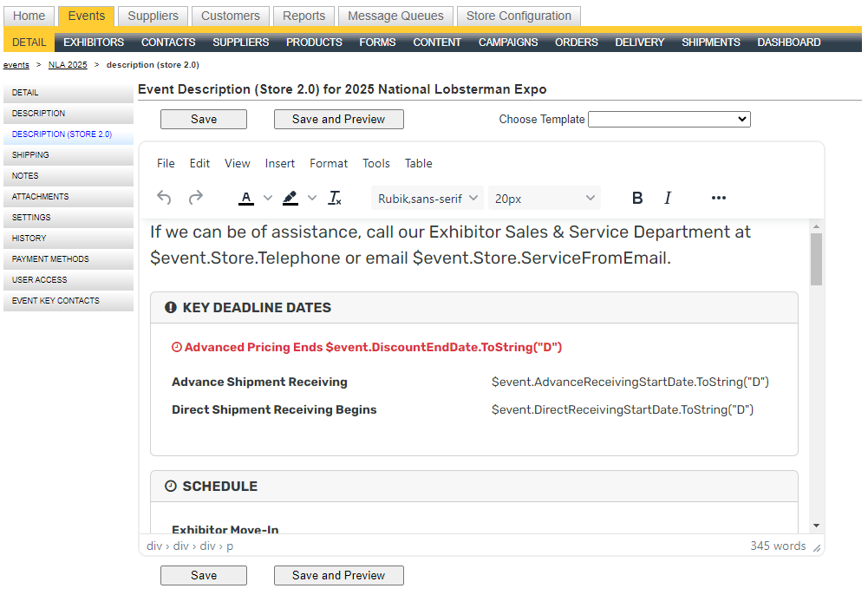Switch to the SHIPMENTS tab
868x595 pixels.
point(712,41)
